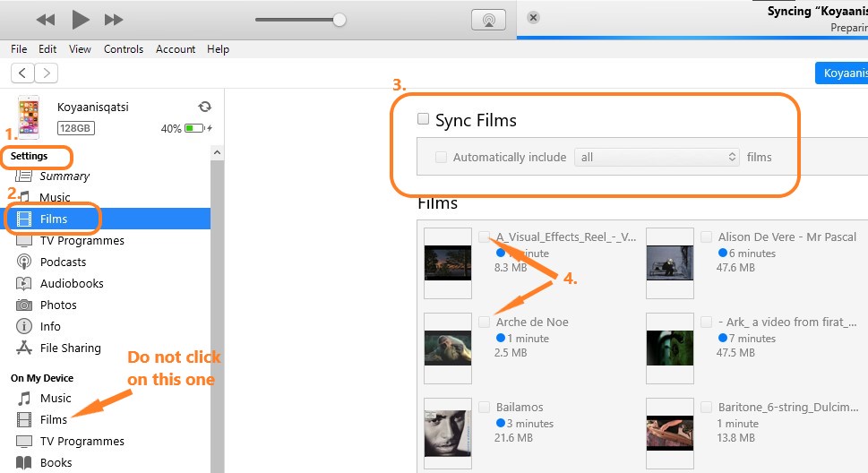The height and width of the screenshot is (473, 868).
Task: Tick the Alison De Vere - Mr Pascal checkbox
Action: (707, 237)
